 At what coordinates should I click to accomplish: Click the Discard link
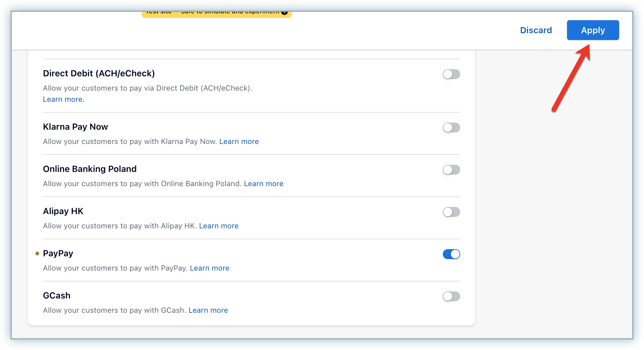tap(536, 30)
